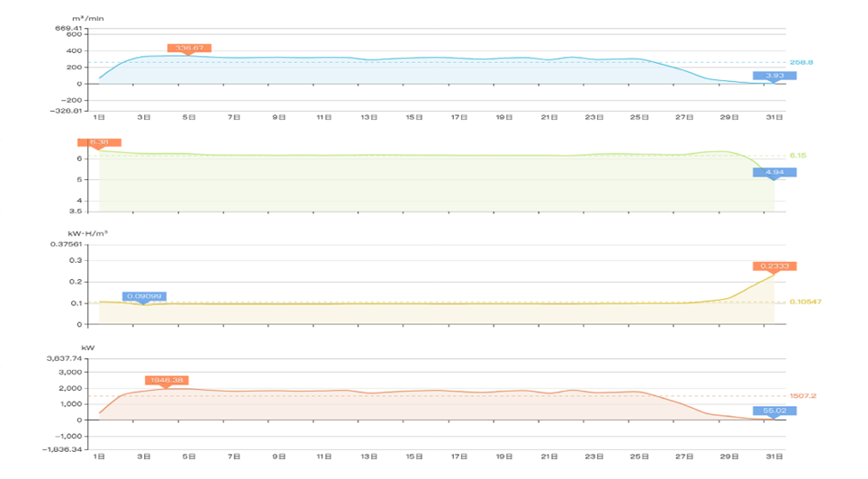The width and height of the screenshot is (868, 479).
Task: Select the 1507.2 average label on kW chart
Action: point(801,395)
